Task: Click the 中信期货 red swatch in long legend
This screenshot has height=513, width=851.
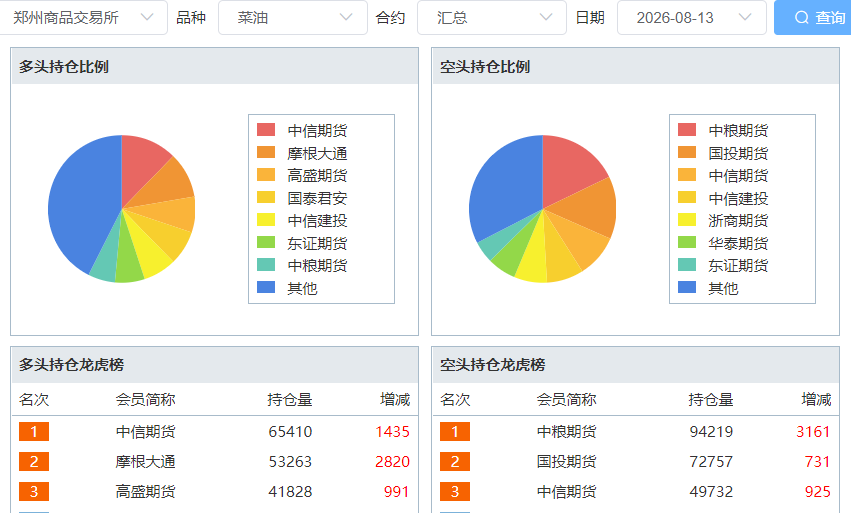Action: click(x=266, y=130)
